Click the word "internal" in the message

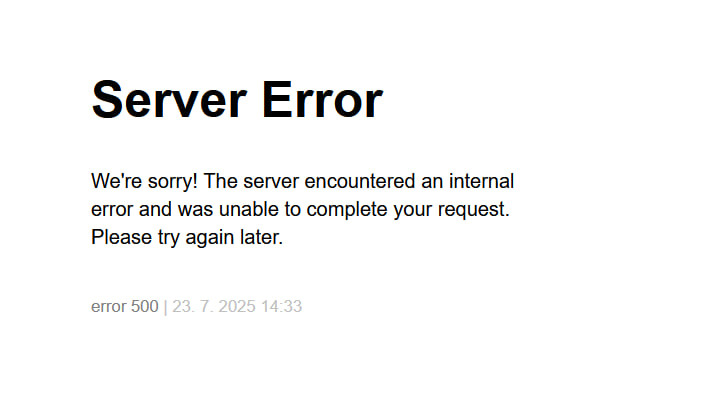point(481,181)
